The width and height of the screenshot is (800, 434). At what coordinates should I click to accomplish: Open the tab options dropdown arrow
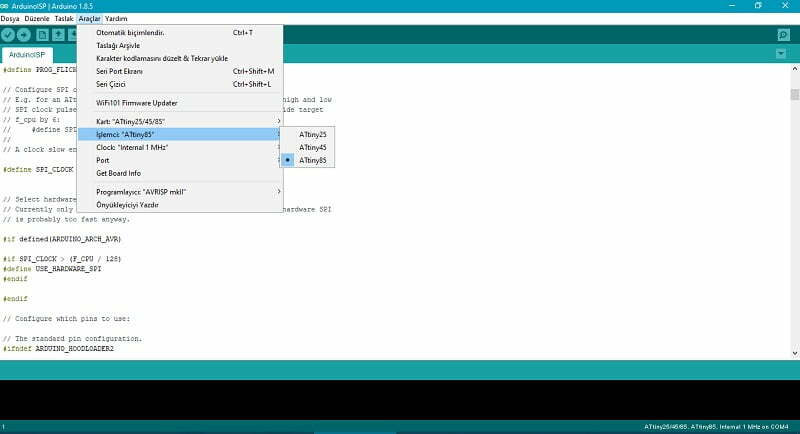(x=781, y=54)
